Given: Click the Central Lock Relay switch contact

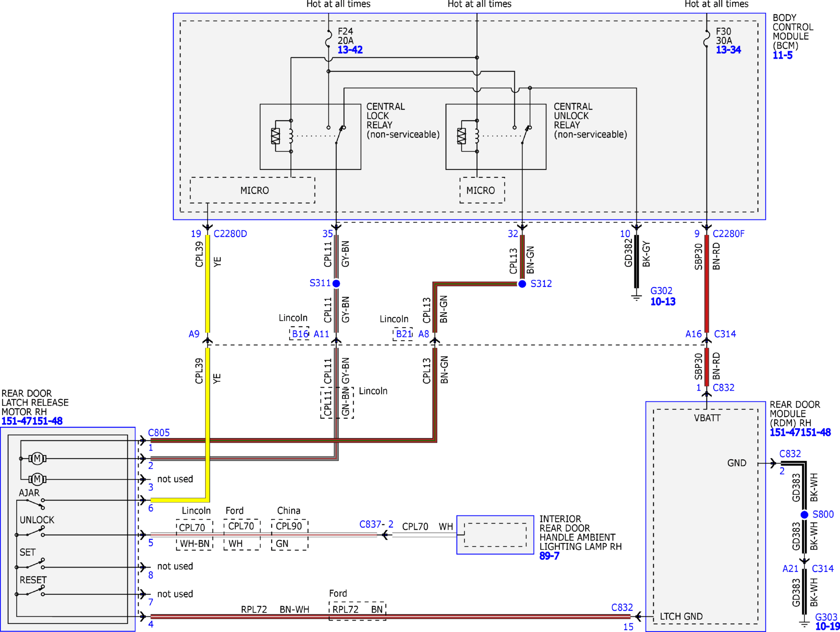Looking at the screenshot, I should [340, 134].
